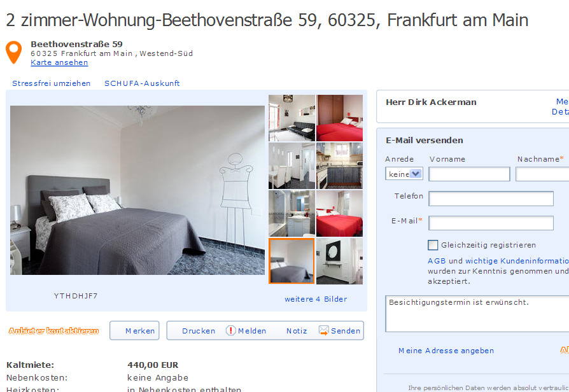Click the Merken button

pyautogui.click(x=135, y=331)
